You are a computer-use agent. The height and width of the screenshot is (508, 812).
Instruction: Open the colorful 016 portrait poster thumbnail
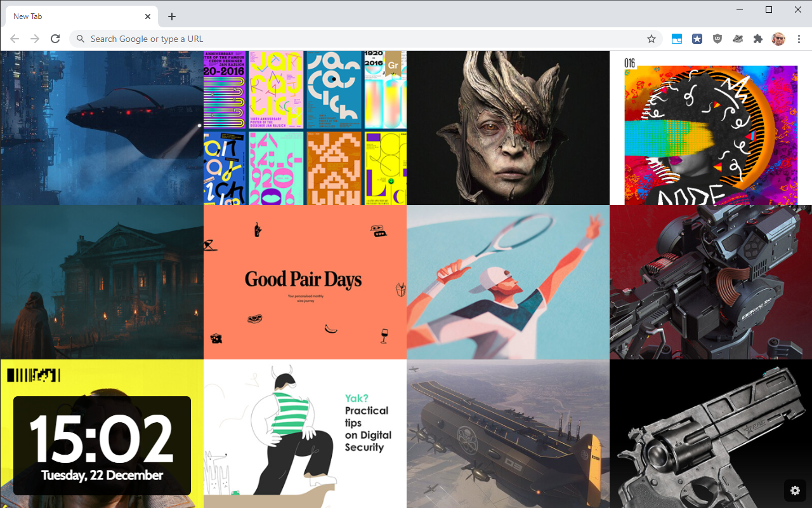[x=710, y=128]
